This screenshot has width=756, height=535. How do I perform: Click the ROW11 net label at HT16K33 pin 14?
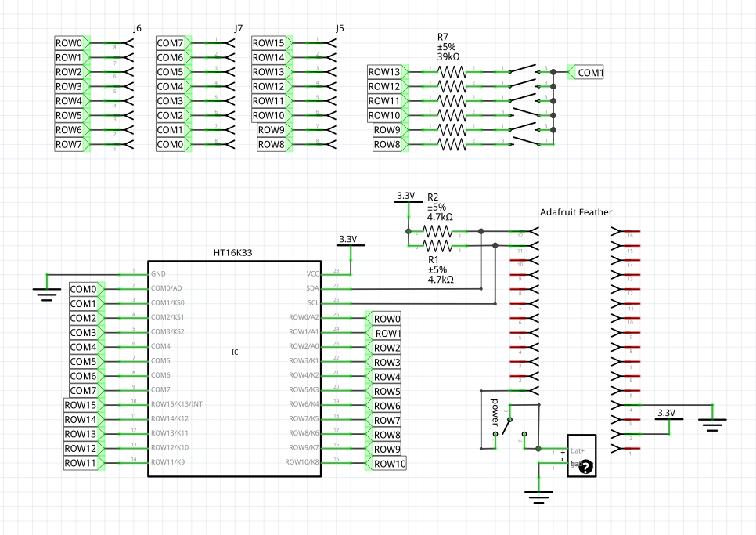[x=85, y=463]
